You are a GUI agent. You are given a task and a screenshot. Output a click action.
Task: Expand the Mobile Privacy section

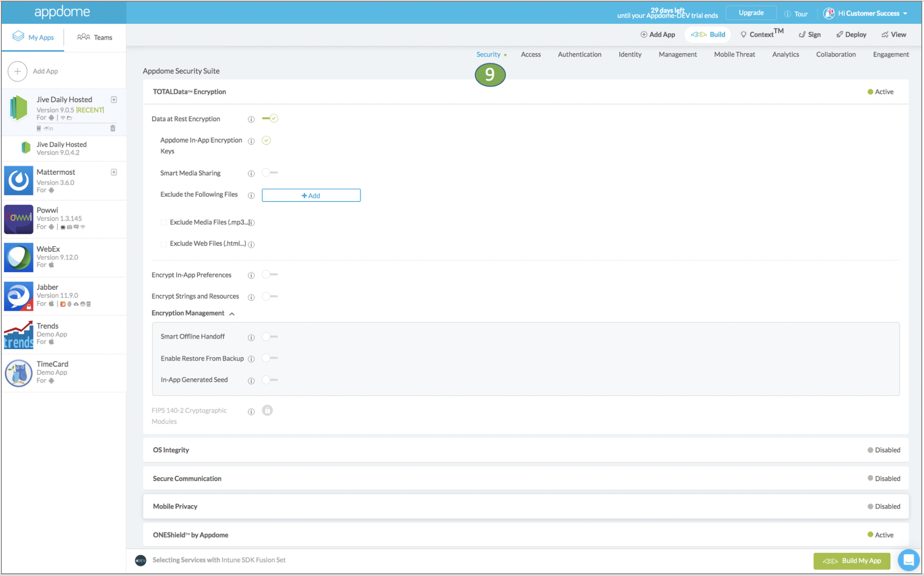pyautogui.click(x=526, y=507)
